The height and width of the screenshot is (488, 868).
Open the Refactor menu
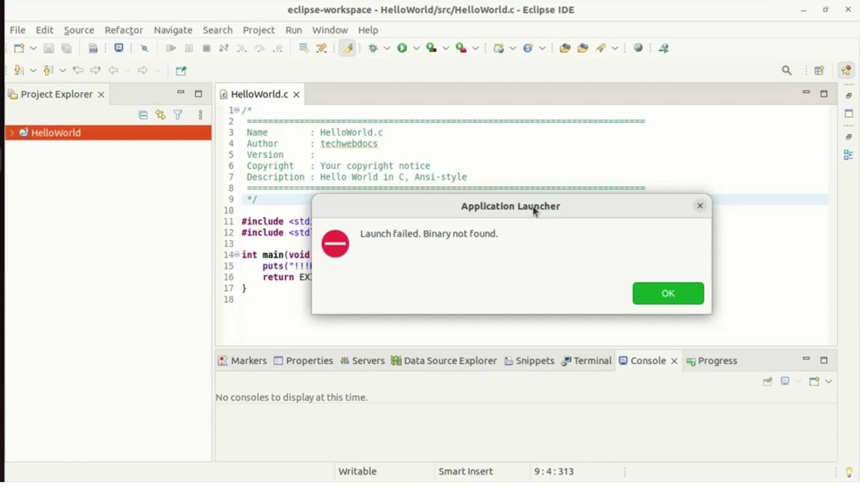pos(123,30)
